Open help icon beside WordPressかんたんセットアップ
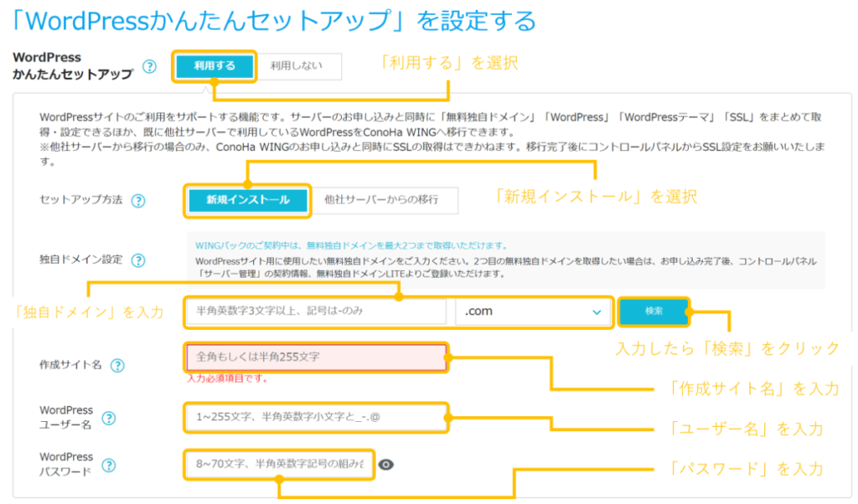Viewport: 858px width, 504px height. pos(149,66)
